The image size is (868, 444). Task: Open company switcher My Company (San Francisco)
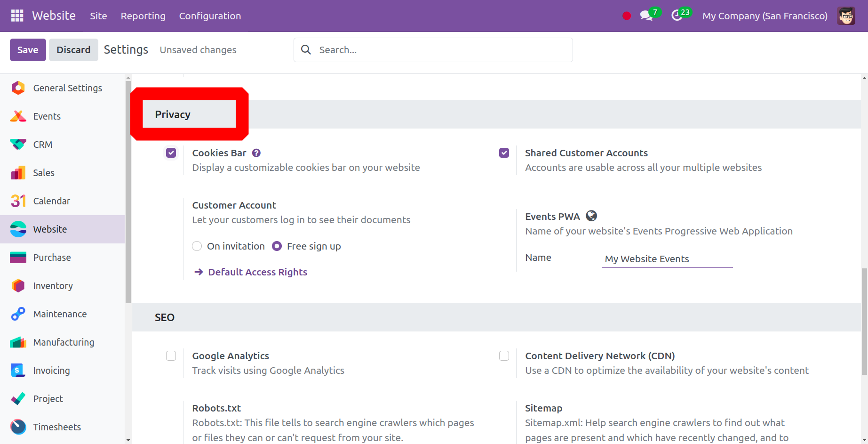(764, 16)
